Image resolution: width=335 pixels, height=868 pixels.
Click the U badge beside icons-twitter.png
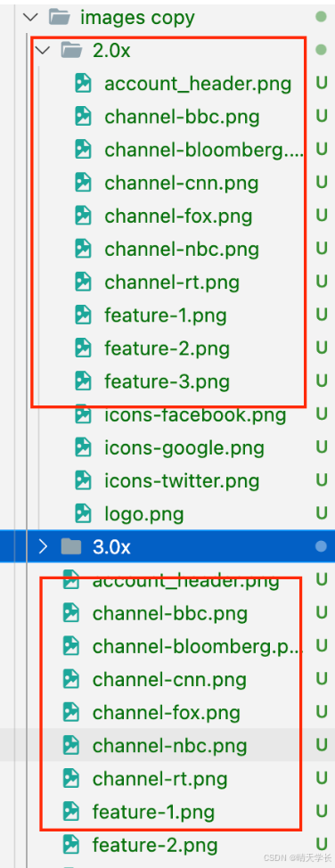322,480
